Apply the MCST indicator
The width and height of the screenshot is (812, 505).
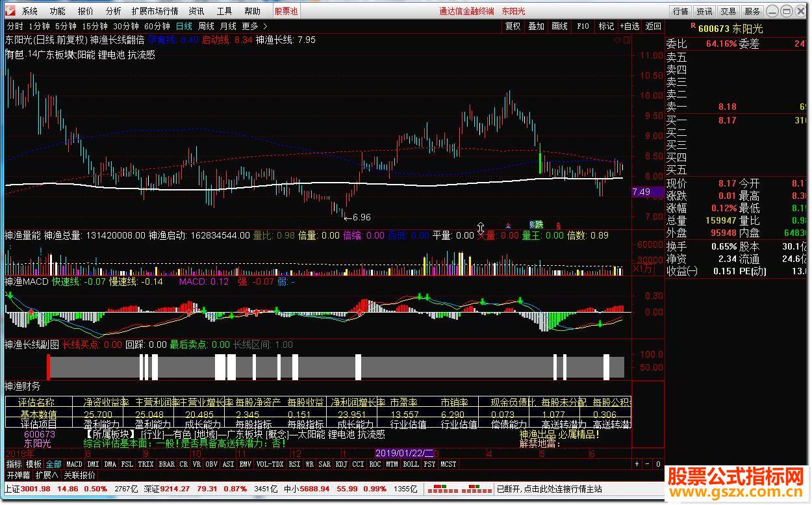click(x=449, y=464)
